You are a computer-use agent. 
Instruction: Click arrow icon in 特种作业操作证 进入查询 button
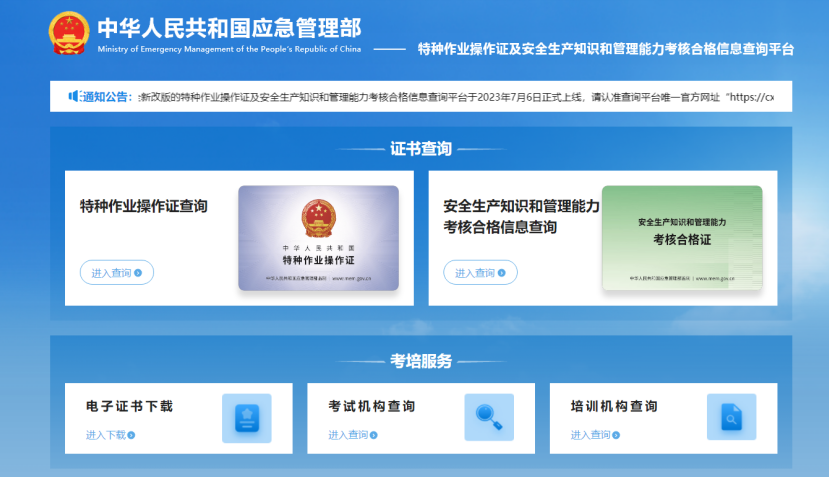tap(138, 273)
